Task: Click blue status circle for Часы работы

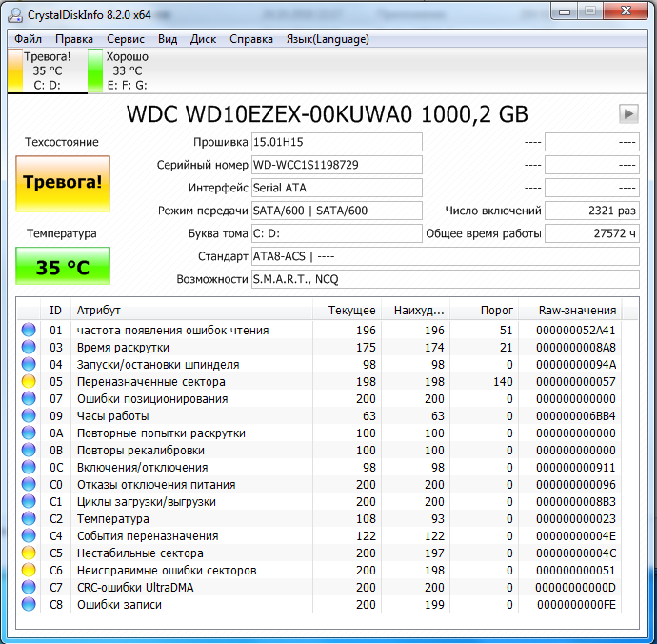Action: (29, 416)
